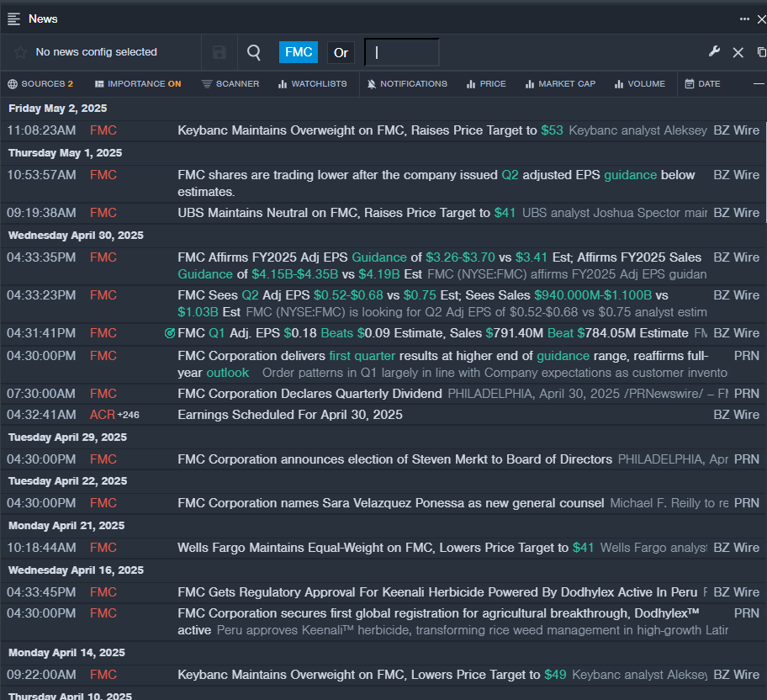The image size is (767, 700).
Task: Click FMC ticker at 10:53:57AM row
Action: pyautogui.click(x=103, y=175)
